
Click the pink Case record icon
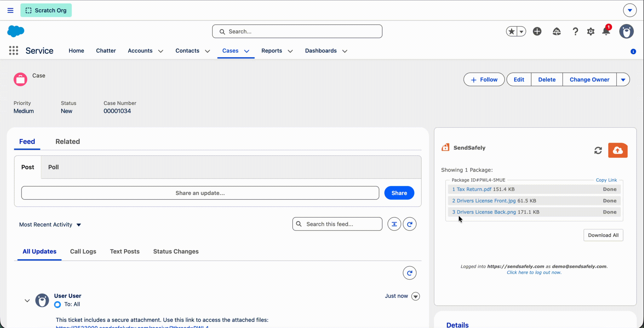click(x=20, y=79)
